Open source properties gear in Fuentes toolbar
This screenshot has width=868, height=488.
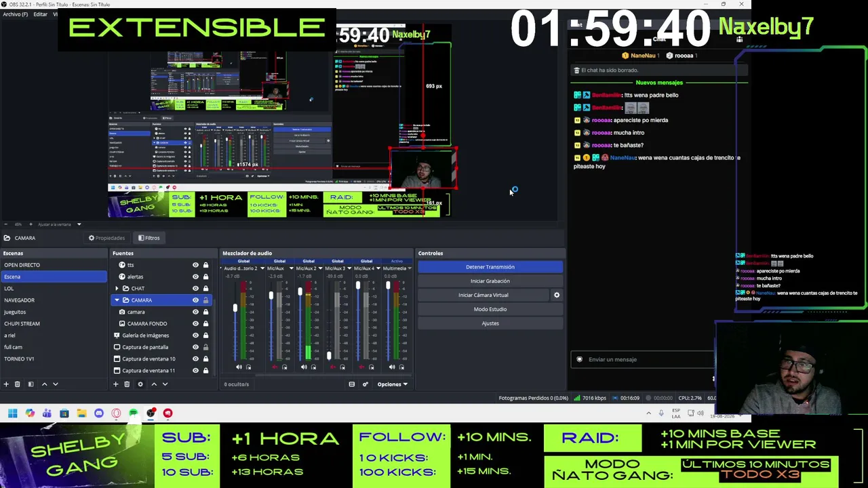click(x=140, y=384)
